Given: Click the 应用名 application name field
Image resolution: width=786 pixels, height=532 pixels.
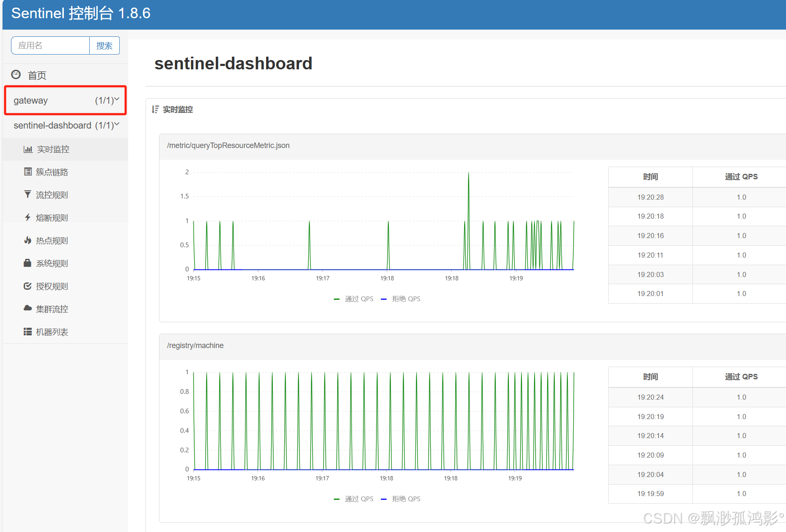Looking at the screenshot, I should point(49,45).
